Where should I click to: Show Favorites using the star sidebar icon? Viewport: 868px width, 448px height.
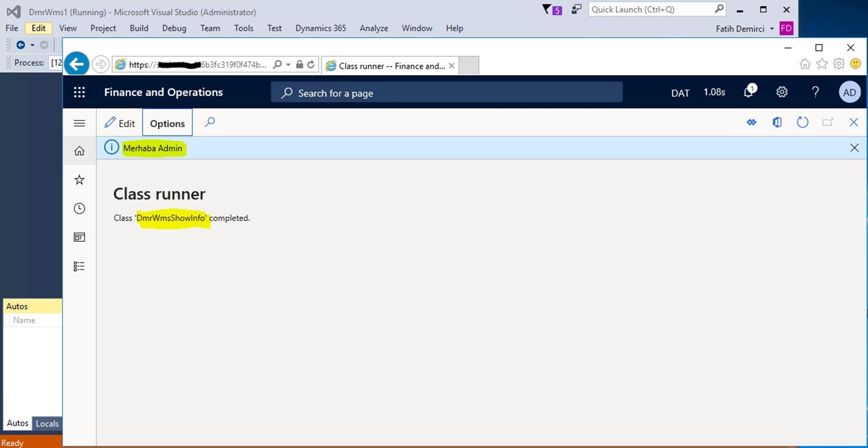click(x=80, y=180)
